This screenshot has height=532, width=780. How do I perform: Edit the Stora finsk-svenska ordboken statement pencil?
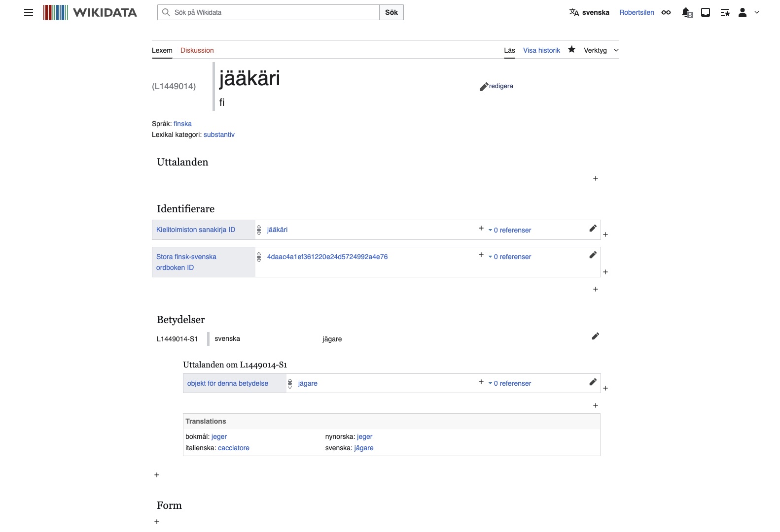593,255
